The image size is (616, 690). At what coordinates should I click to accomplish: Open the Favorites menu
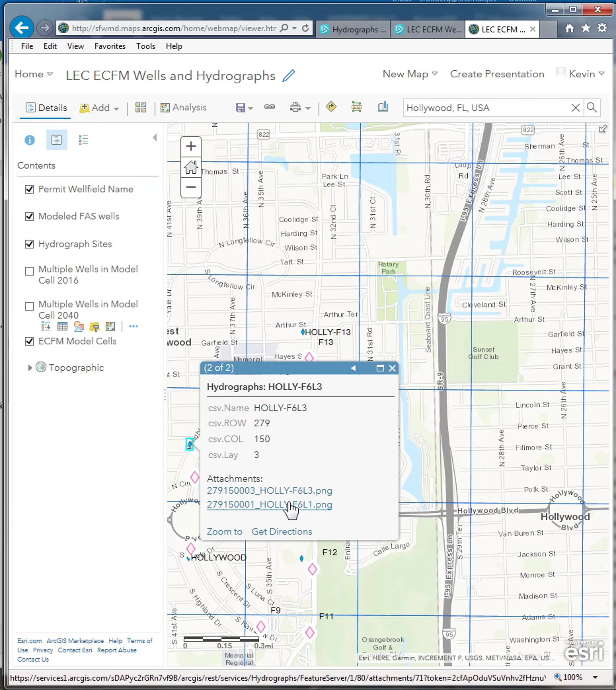click(110, 46)
